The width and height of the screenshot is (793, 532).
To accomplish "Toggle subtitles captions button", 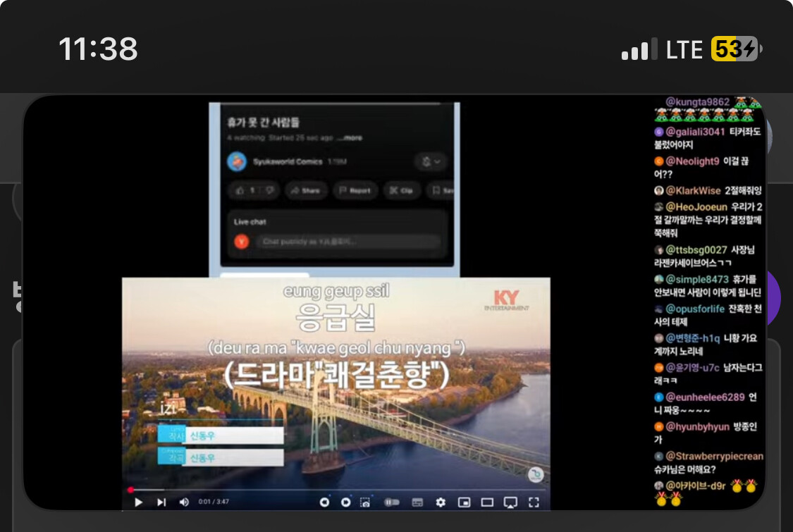I will tap(417, 502).
